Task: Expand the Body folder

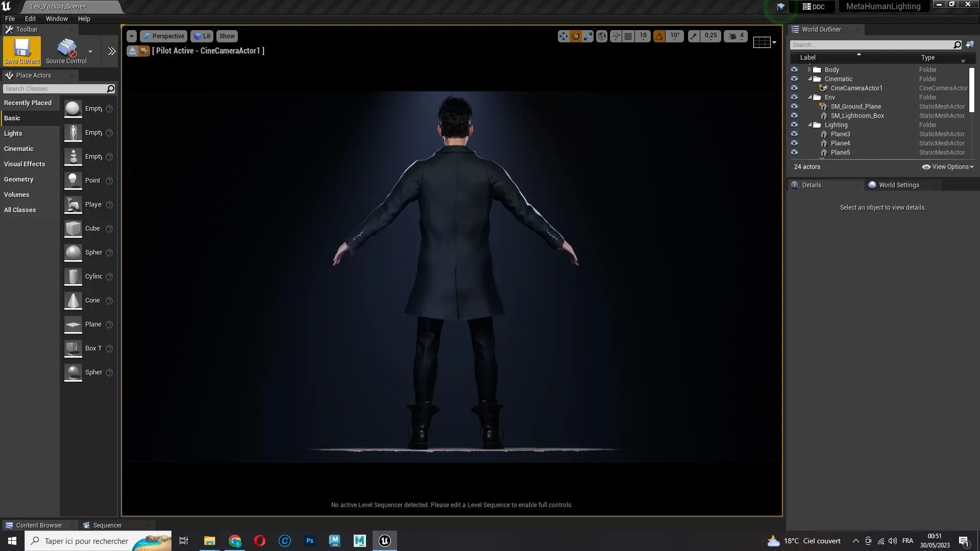Action: coord(811,69)
